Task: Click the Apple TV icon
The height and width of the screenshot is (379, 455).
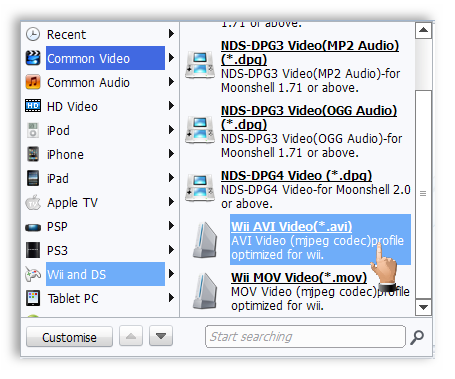Action: (x=33, y=202)
